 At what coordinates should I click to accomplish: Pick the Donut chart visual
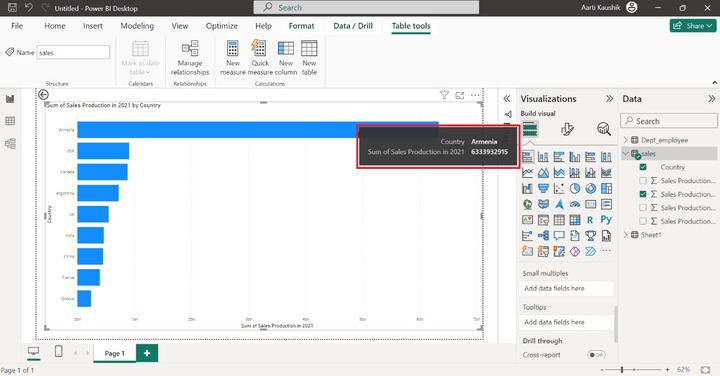[x=591, y=188]
